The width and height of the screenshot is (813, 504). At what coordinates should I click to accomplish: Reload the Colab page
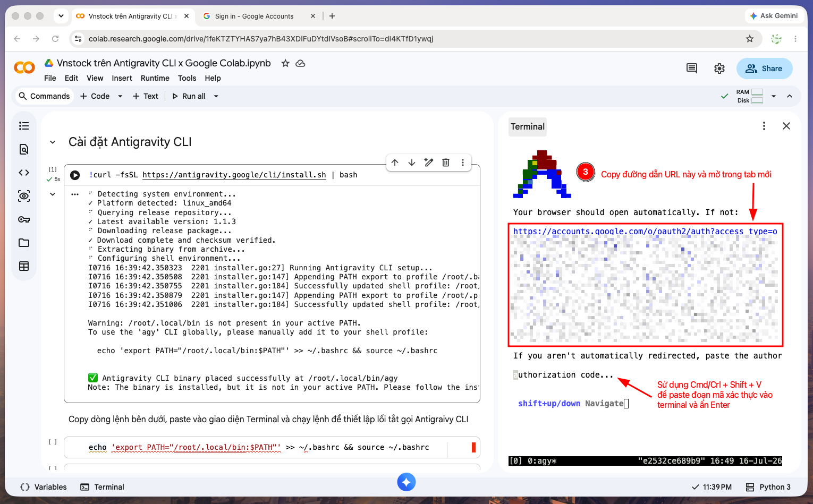coord(55,39)
